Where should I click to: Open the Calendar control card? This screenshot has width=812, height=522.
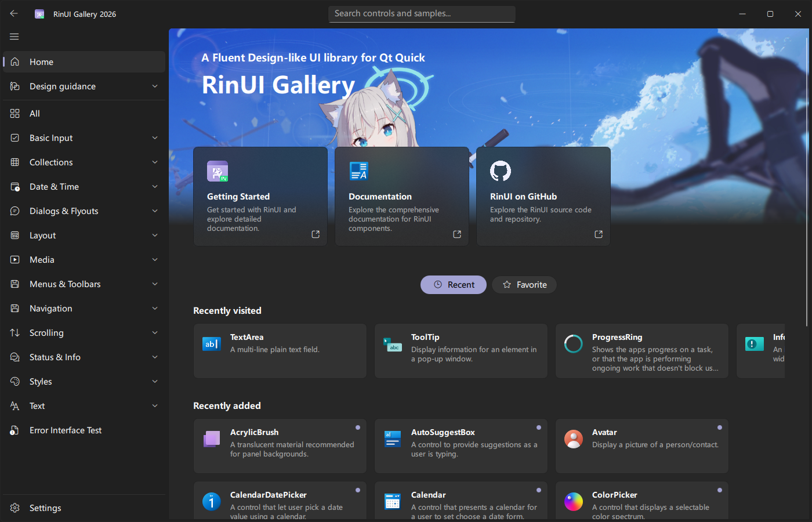[461, 502]
